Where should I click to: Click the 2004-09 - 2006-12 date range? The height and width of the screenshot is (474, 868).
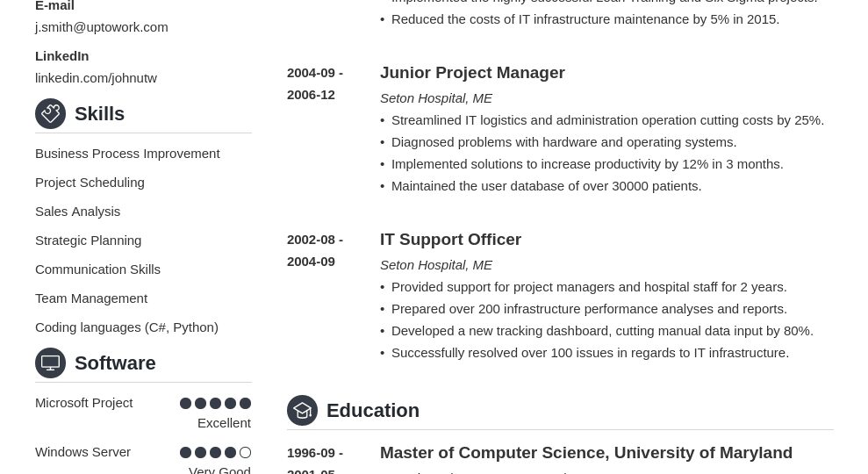(x=314, y=83)
